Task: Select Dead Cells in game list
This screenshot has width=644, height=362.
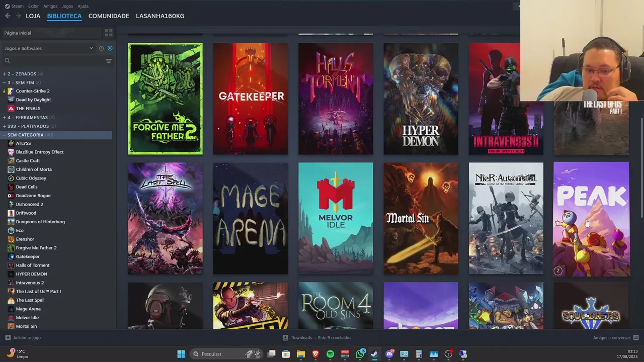Action: click(x=27, y=187)
